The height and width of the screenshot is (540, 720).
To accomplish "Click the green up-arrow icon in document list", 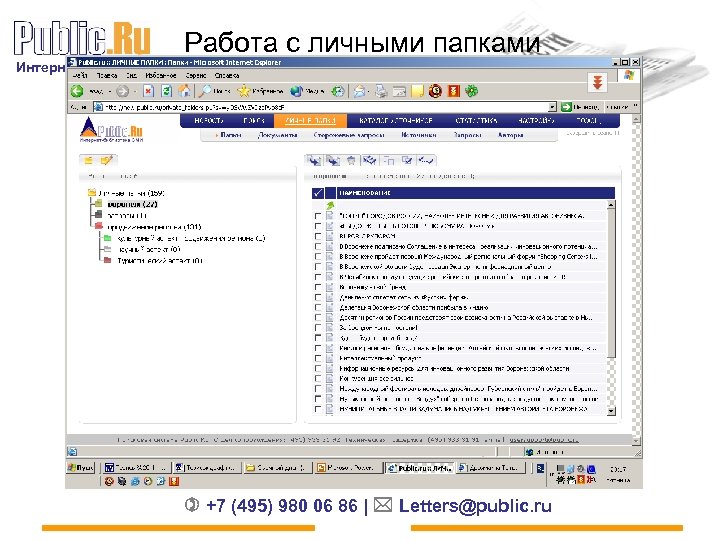I will (x=330, y=205).
